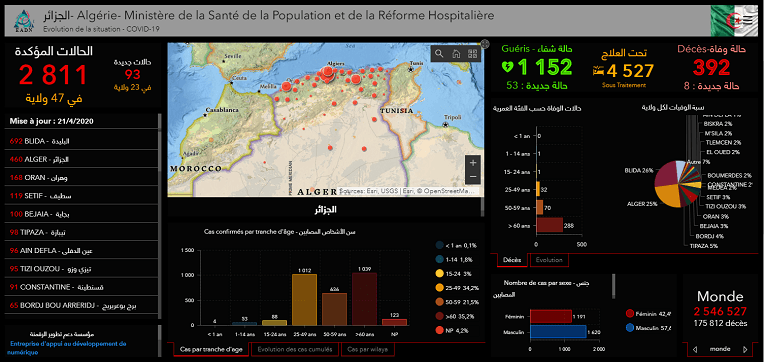Screen dimensions: 764x362
Task: Click the hospital bed under-treatment icon
Action: (x=598, y=71)
